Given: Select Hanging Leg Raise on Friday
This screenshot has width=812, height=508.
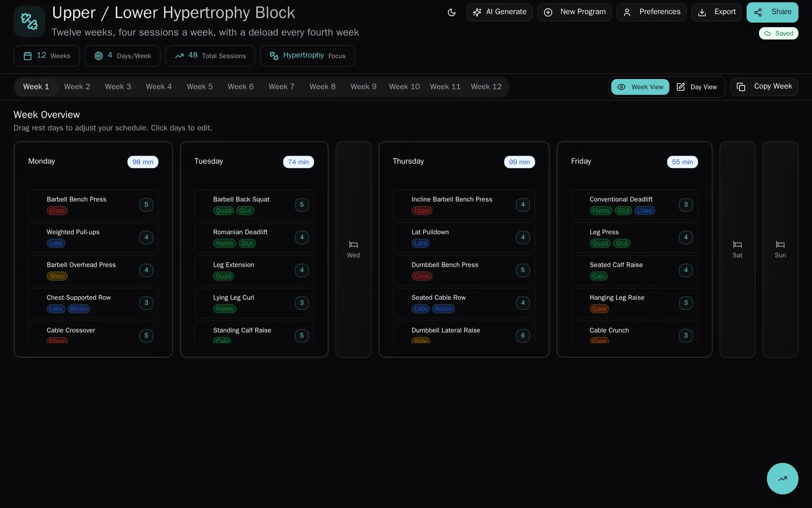Looking at the screenshot, I should tap(634, 303).
